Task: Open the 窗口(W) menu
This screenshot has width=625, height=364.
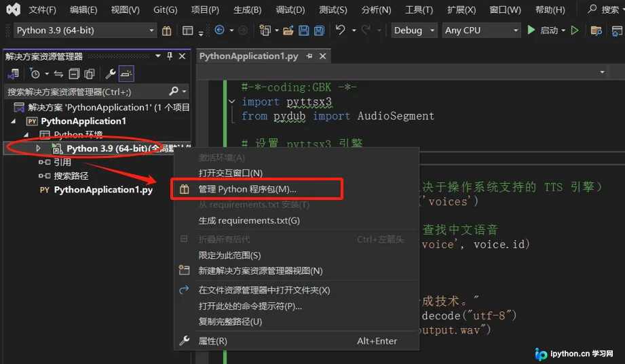Action: 505,10
